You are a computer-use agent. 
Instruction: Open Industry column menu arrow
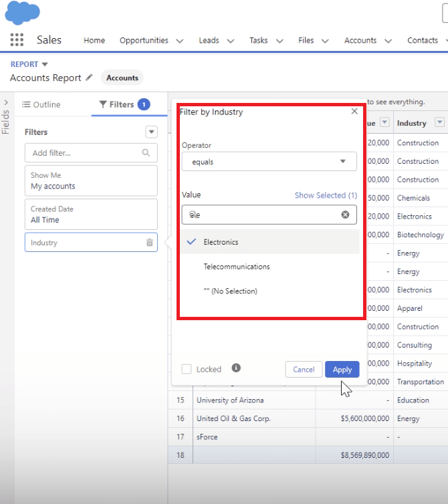(x=439, y=122)
